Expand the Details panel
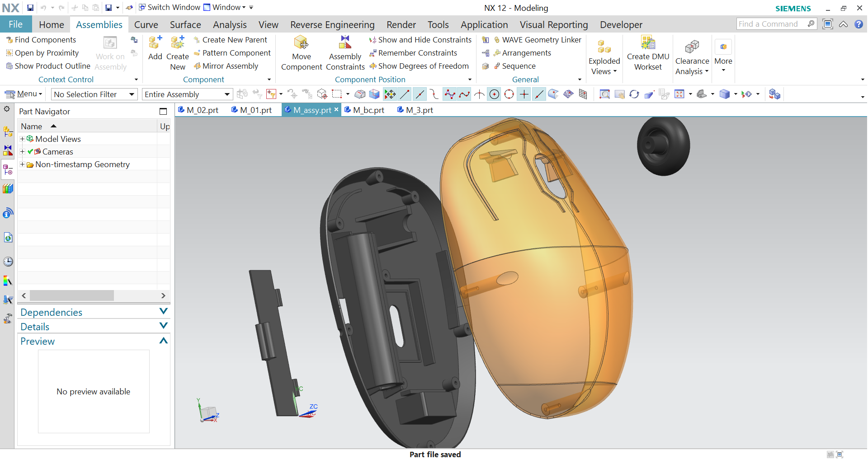The height and width of the screenshot is (459, 868). (164, 326)
